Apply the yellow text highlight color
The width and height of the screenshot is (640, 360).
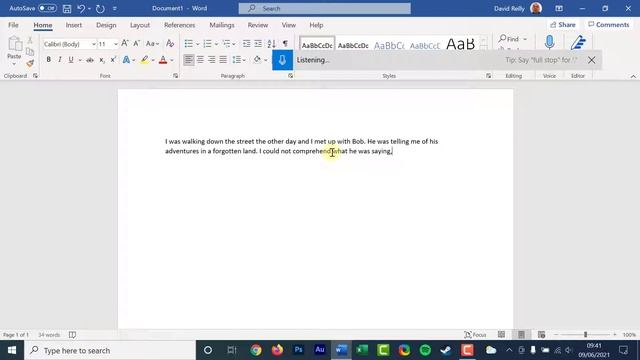click(x=144, y=60)
